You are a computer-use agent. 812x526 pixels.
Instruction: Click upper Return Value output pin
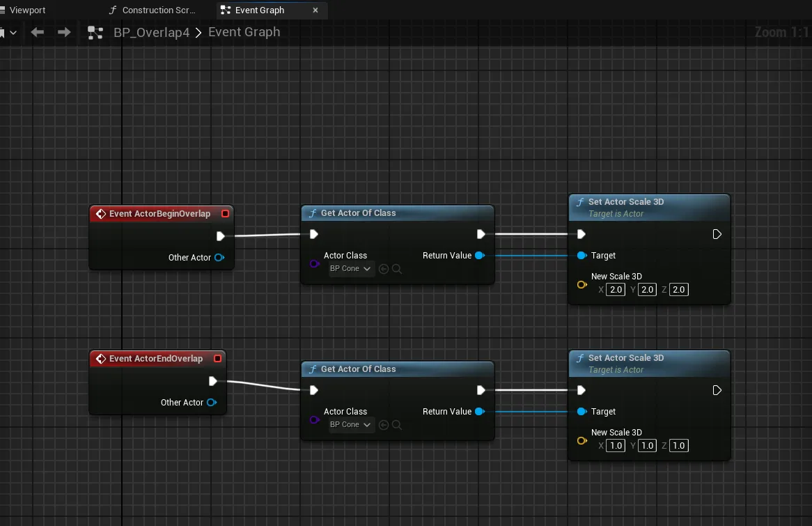click(x=480, y=256)
